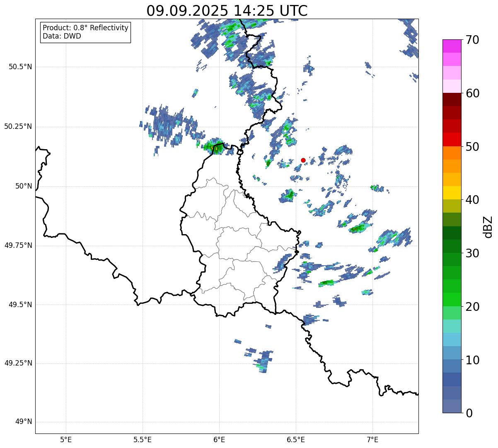Image resolution: width=498 pixels, height=448 pixels.
Task: Pick the bright magenta swatch at colorbar top
Action: 452,46
